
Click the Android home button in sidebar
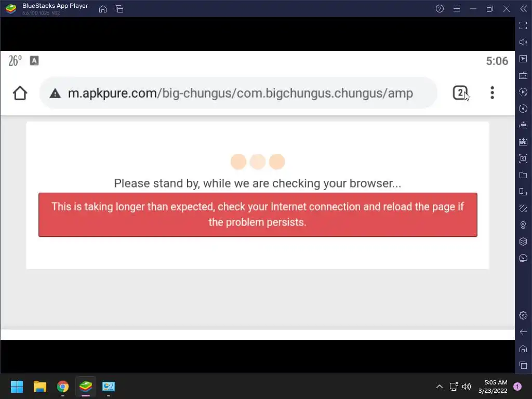(523, 349)
